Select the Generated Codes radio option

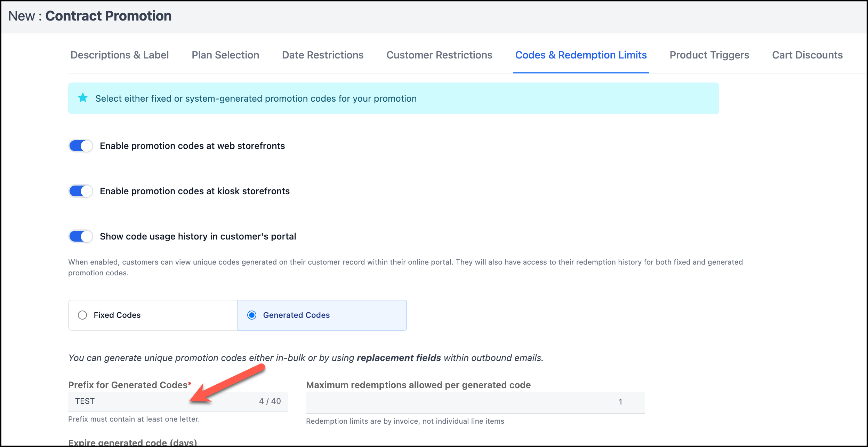pos(252,315)
